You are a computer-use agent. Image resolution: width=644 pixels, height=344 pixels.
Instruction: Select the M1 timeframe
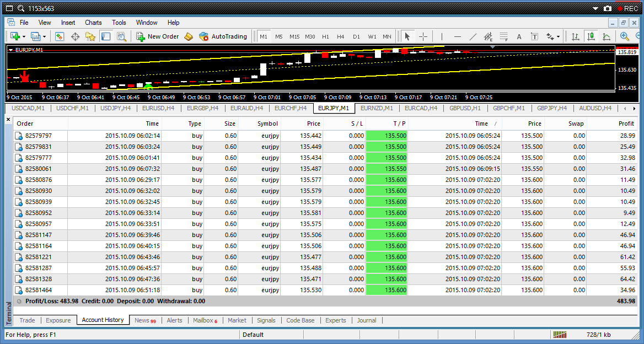(x=264, y=36)
